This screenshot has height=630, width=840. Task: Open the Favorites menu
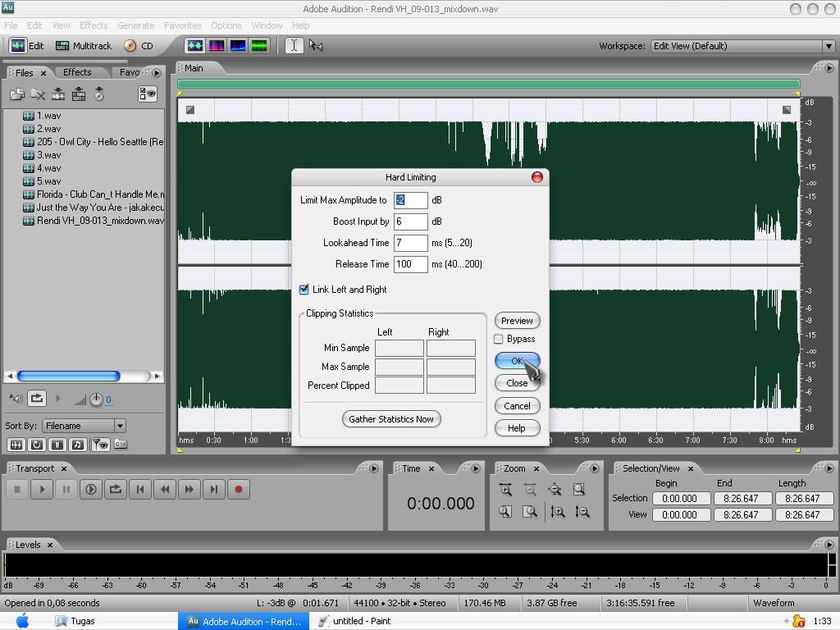coord(182,25)
